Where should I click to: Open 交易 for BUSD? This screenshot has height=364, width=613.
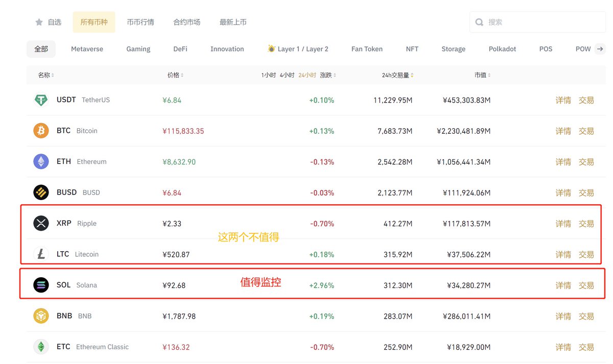pos(586,193)
